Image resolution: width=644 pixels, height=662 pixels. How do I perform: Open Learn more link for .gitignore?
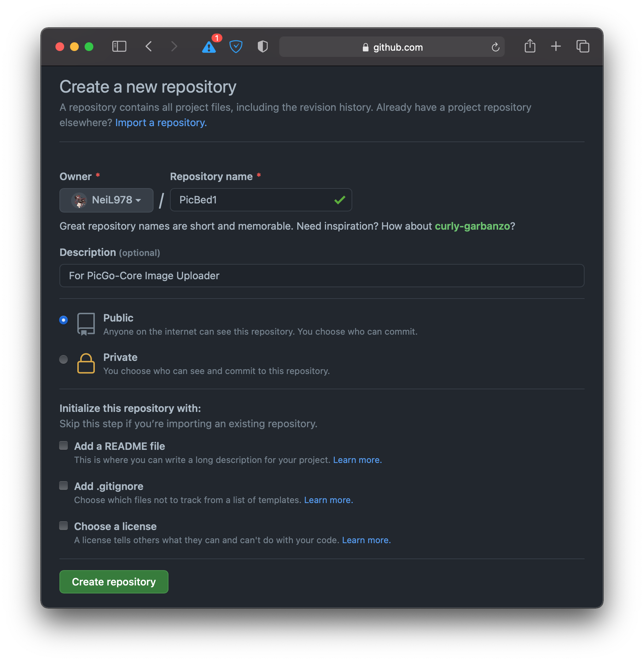[x=329, y=500]
